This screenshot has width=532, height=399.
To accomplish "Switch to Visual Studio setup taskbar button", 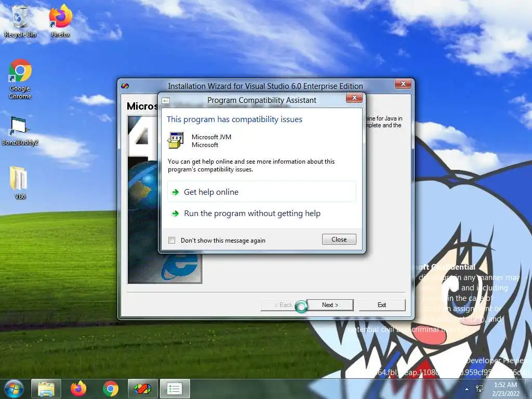I will point(142,389).
